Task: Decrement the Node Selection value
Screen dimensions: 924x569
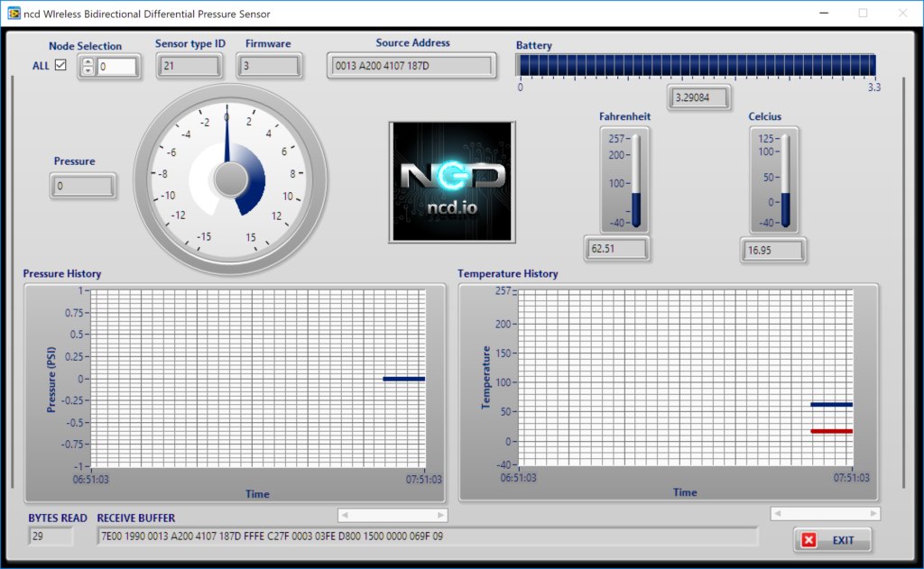Action: 88,70
